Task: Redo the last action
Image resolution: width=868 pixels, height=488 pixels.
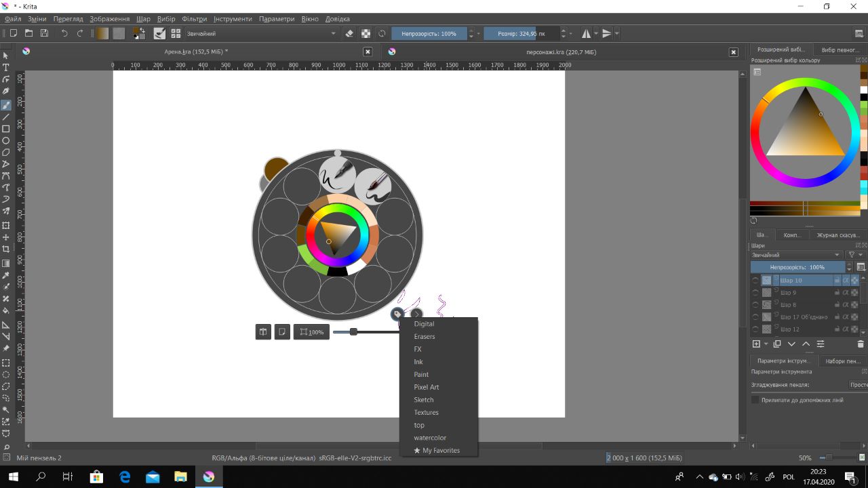Action: pos(80,33)
